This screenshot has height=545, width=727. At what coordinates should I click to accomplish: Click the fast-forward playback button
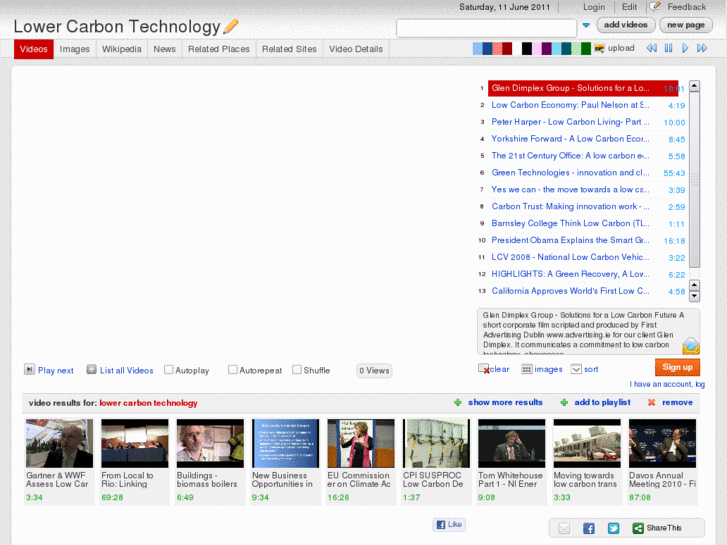702,48
